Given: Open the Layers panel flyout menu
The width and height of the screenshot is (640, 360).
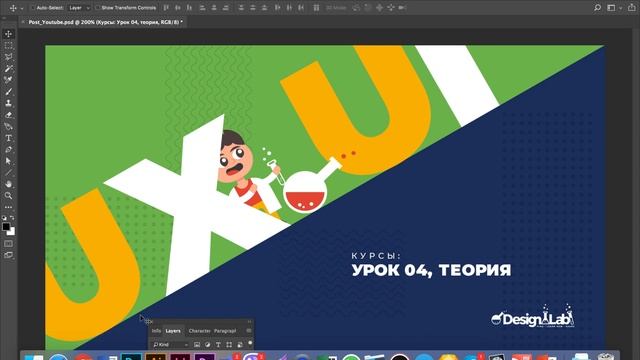Looking at the screenshot, I should [249, 331].
